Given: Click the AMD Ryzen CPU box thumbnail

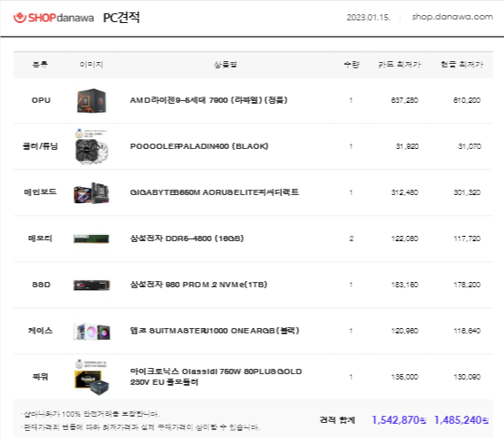Looking at the screenshot, I should pyautogui.click(x=91, y=100).
